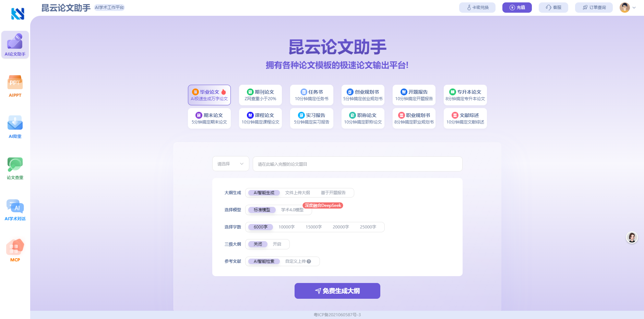
Task: Select the 学术4.0模型 option
Action: [292, 210]
